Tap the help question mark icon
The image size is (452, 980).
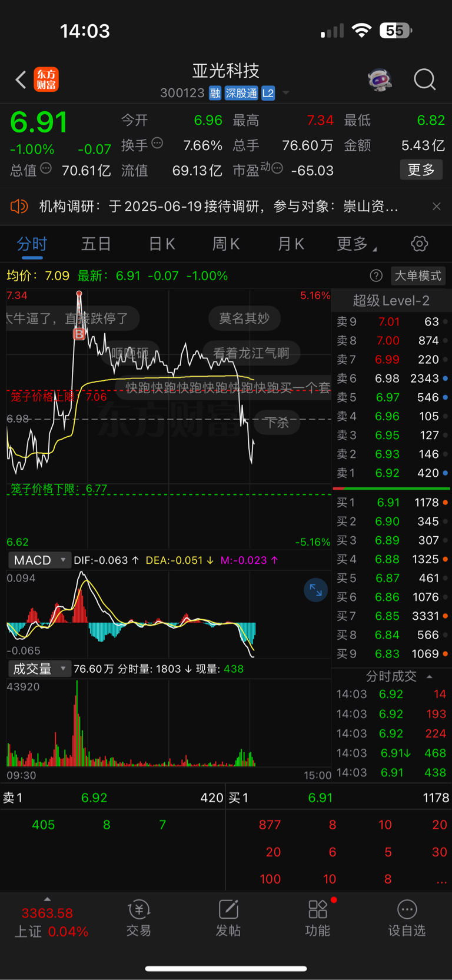tap(376, 275)
